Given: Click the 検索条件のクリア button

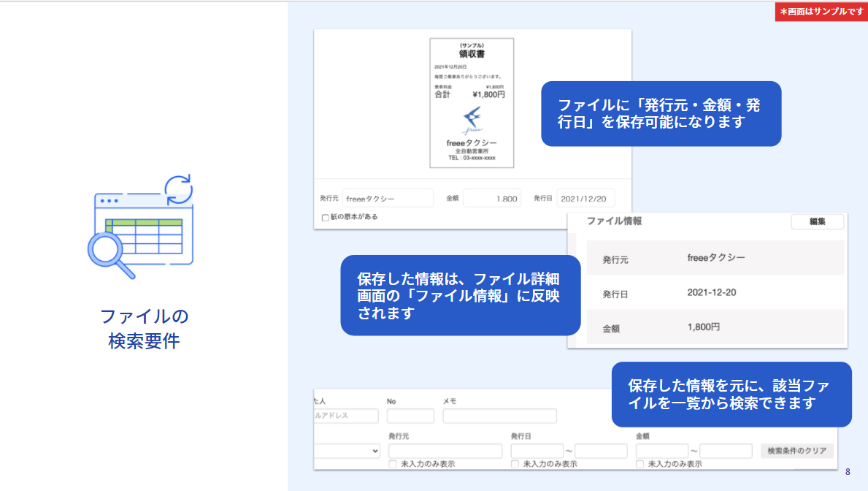Looking at the screenshot, I should tap(798, 450).
